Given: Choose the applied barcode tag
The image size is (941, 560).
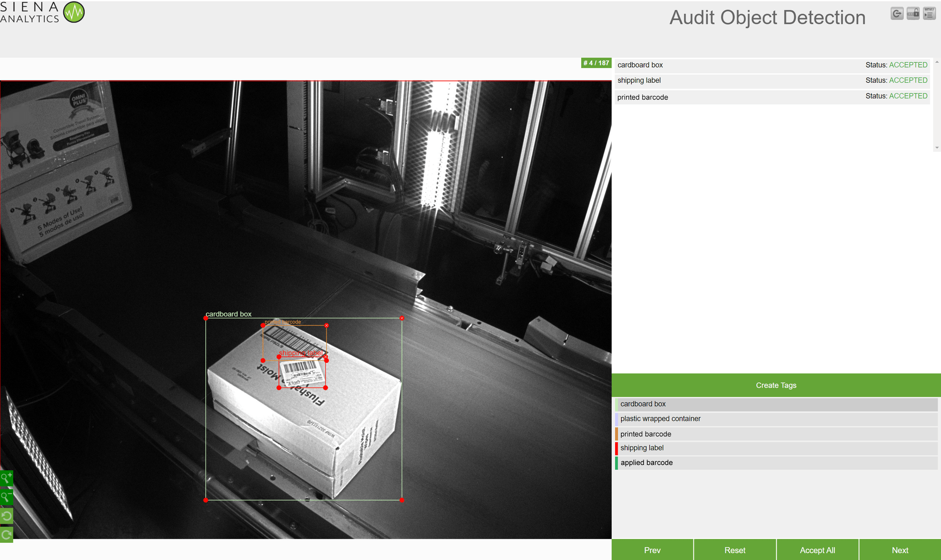Looking at the screenshot, I should tap(776, 463).
